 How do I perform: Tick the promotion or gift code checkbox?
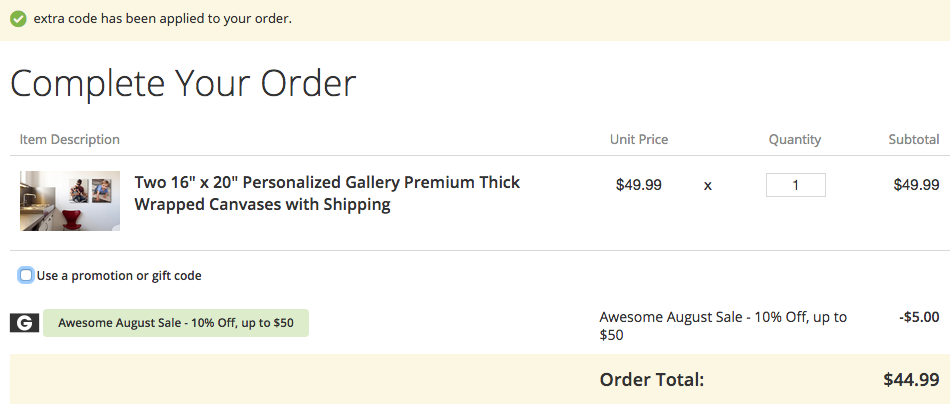26,275
